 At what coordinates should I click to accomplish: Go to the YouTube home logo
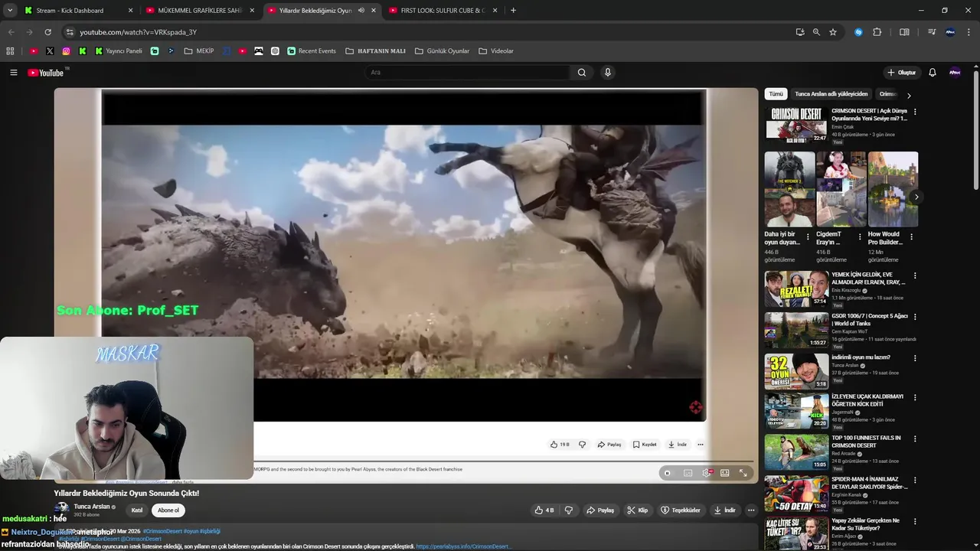46,73
